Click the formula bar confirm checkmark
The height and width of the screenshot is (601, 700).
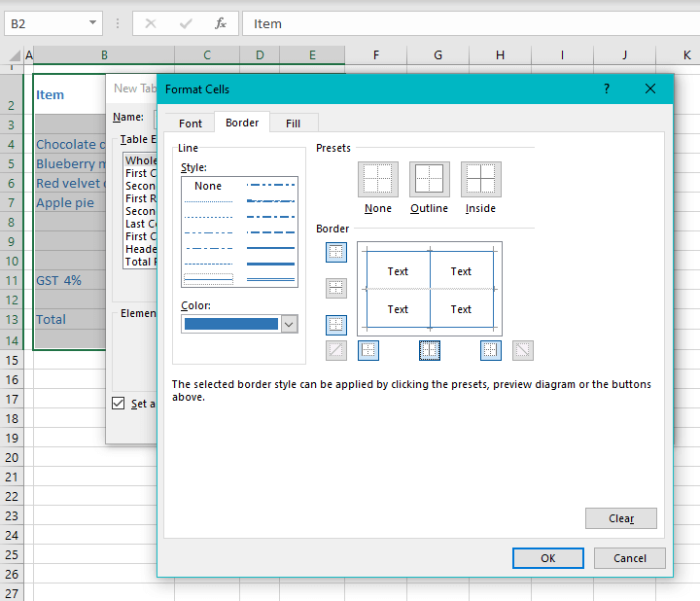tap(186, 23)
